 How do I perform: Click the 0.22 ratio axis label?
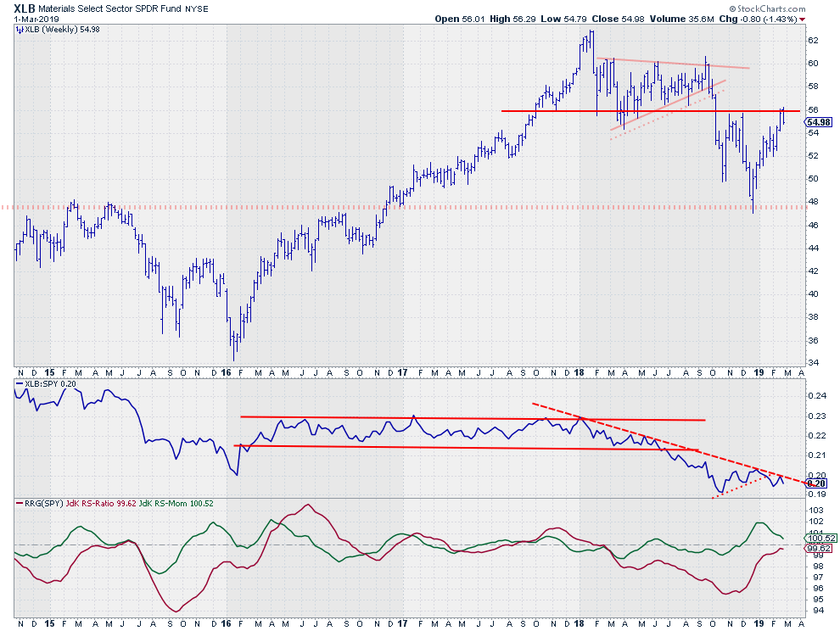pos(816,435)
